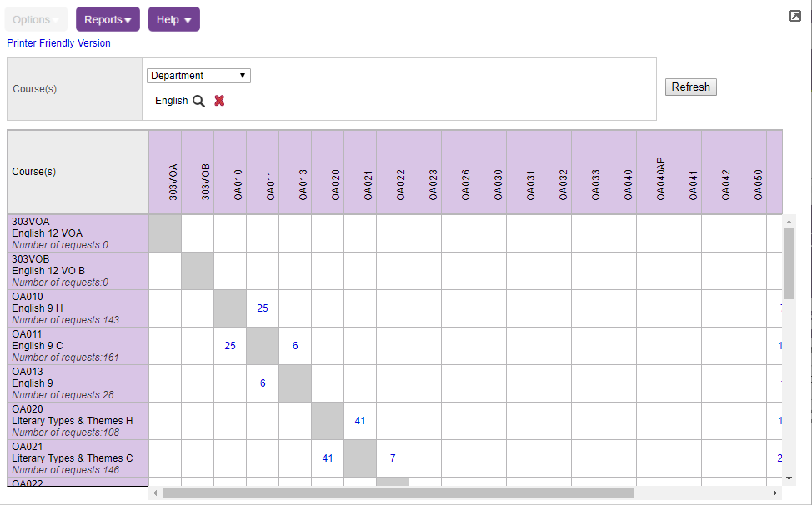
Task: Open the Options menu
Action: (36, 19)
